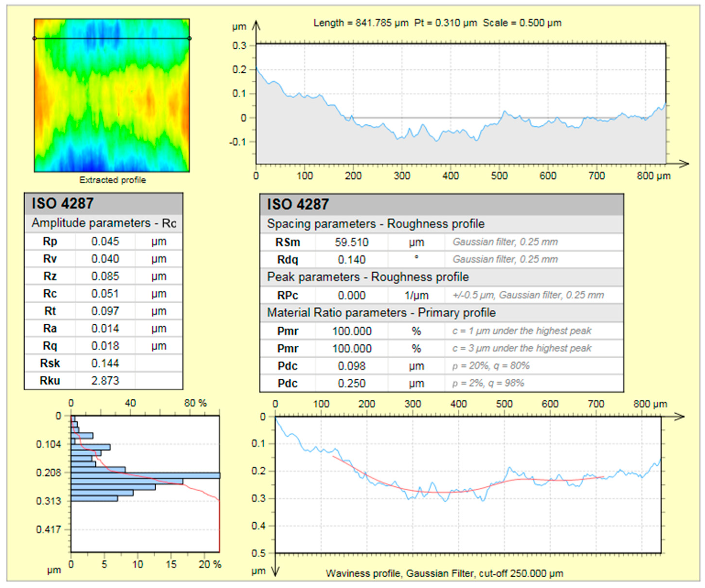The width and height of the screenshot is (705, 588).
Task: Click the 'Amplitude parameters - Rc' header
Action: click(x=103, y=223)
